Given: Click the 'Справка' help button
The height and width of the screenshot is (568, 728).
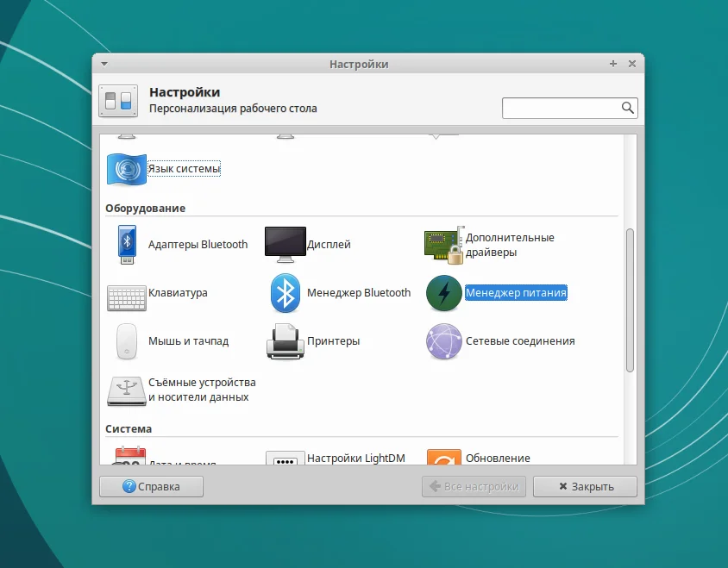Looking at the screenshot, I should 151,486.
